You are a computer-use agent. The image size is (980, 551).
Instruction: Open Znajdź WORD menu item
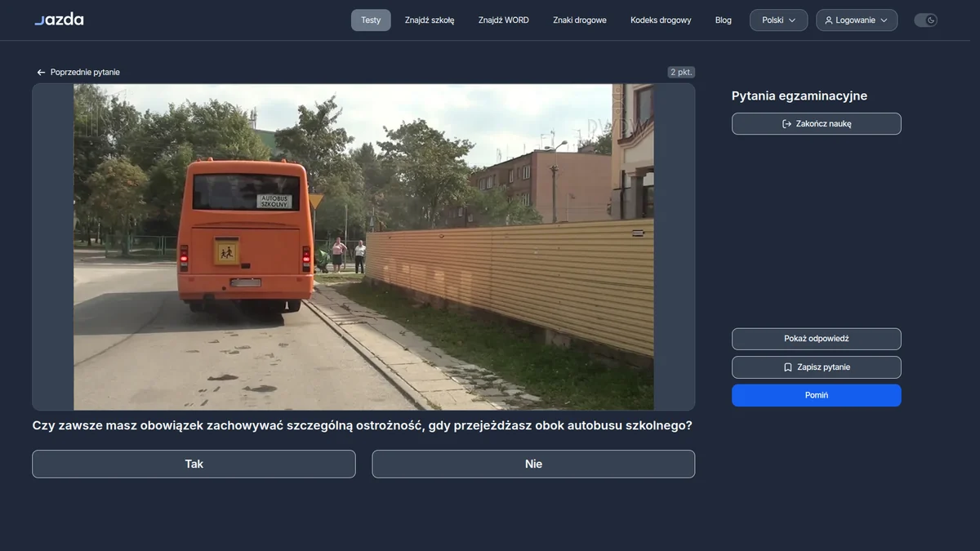pyautogui.click(x=504, y=20)
